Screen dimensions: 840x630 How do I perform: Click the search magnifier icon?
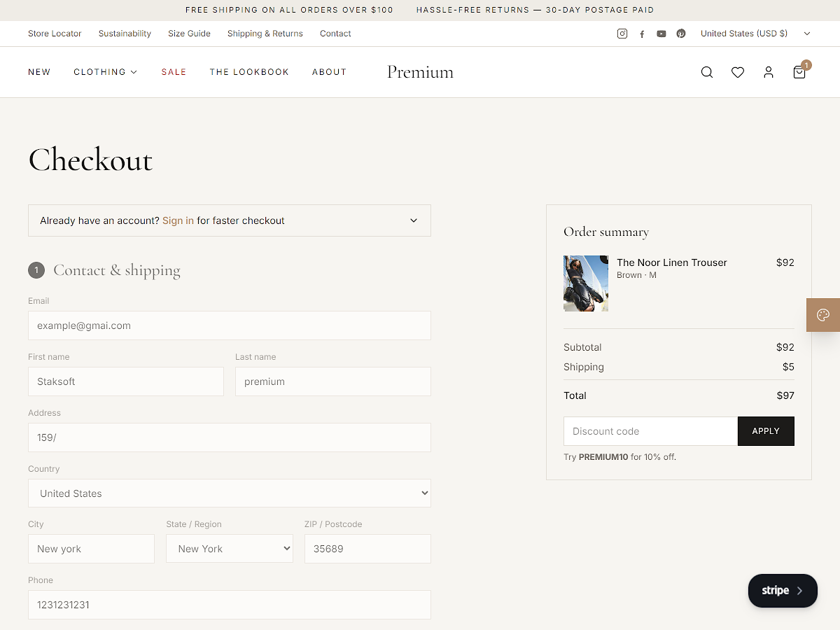[707, 72]
